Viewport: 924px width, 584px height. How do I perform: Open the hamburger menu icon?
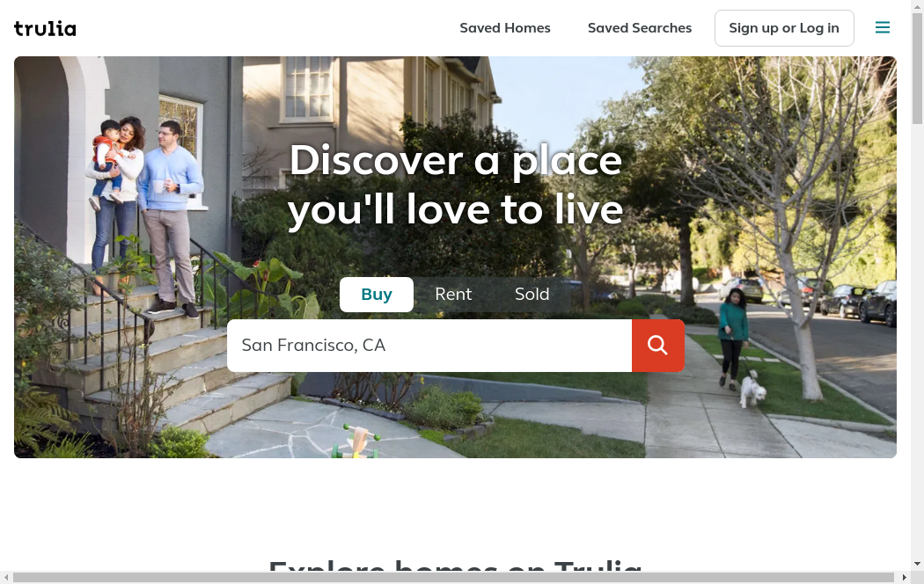[x=882, y=27]
